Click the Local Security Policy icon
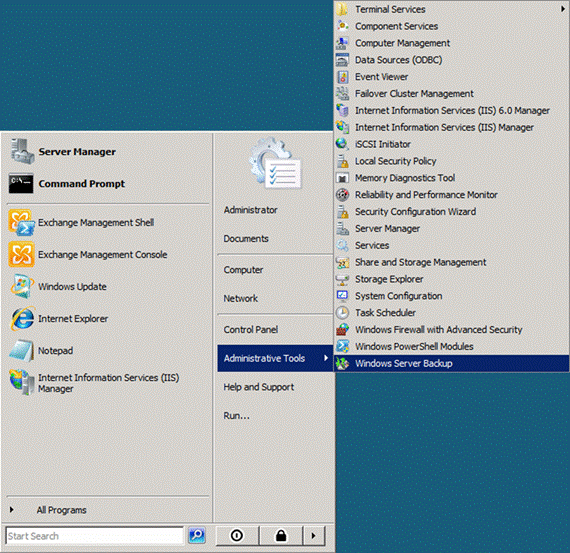The height and width of the screenshot is (553, 570). pos(342,161)
